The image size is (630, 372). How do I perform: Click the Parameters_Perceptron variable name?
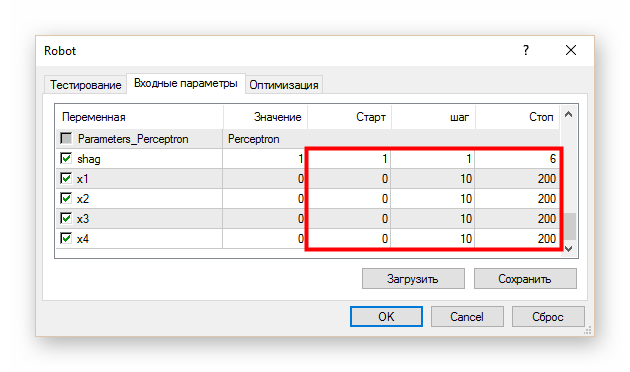[x=133, y=139]
